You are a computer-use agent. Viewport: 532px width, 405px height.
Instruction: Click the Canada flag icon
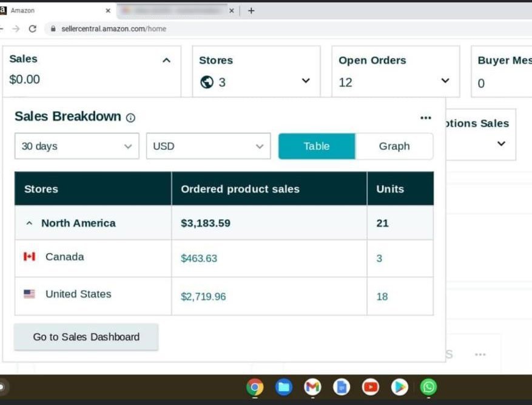pyautogui.click(x=29, y=256)
